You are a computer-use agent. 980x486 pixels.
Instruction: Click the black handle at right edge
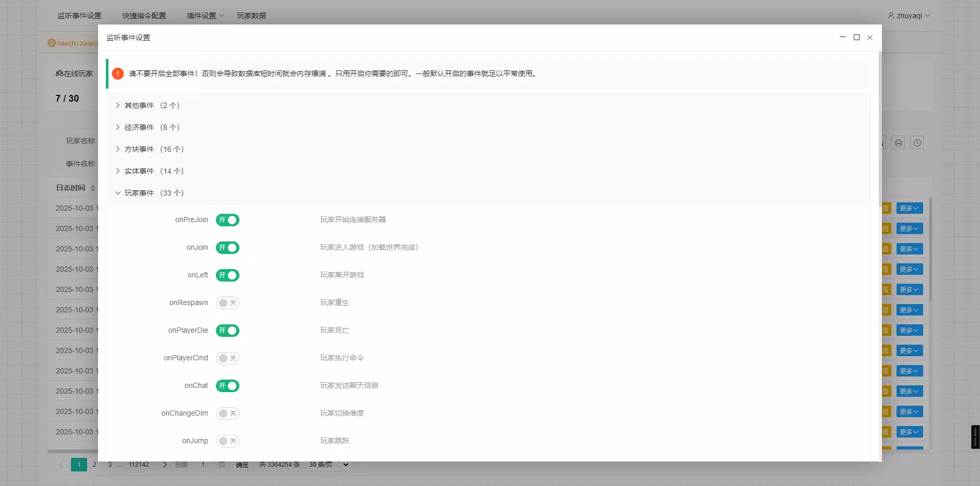pos(975,437)
